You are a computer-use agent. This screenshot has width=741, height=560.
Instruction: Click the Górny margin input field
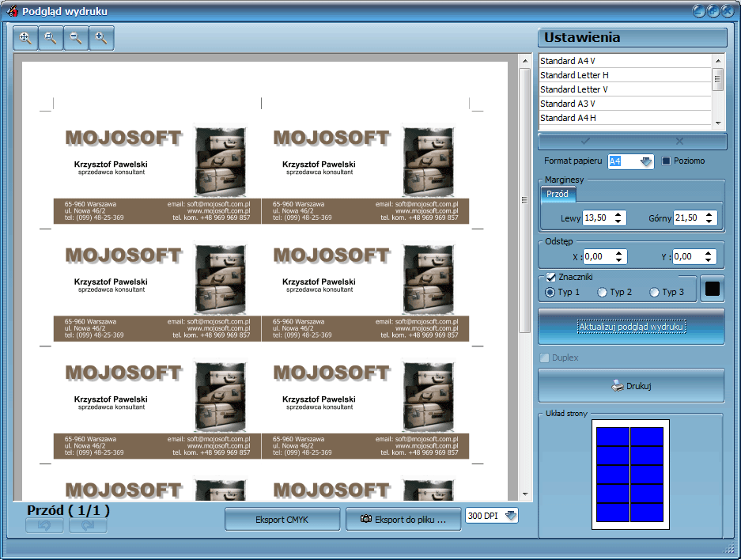tap(689, 218)
